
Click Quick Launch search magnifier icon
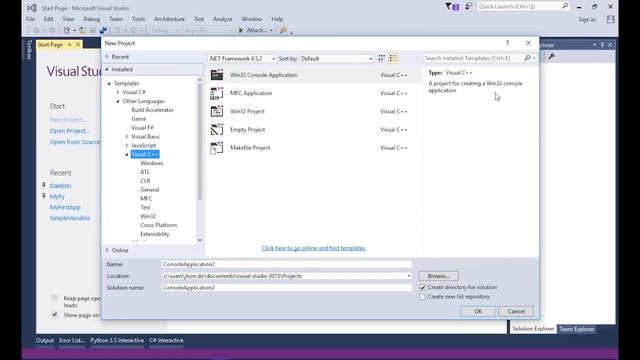565,6
